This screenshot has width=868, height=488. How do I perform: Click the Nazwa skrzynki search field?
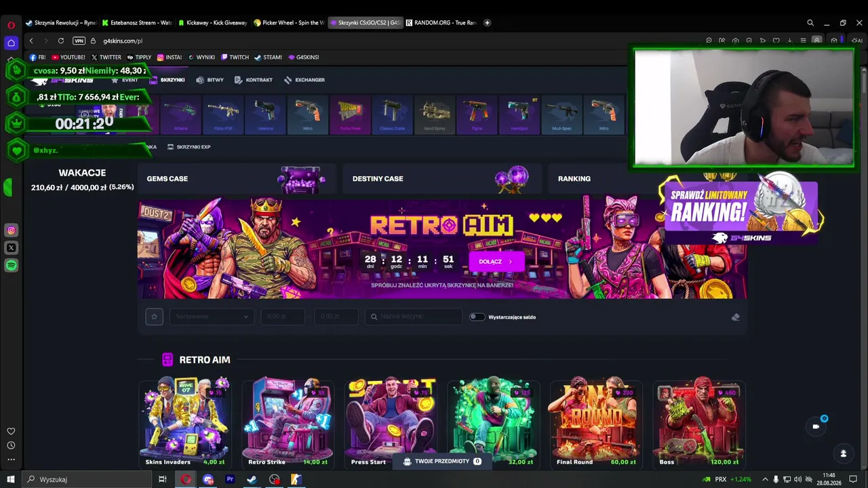[414, 317]
